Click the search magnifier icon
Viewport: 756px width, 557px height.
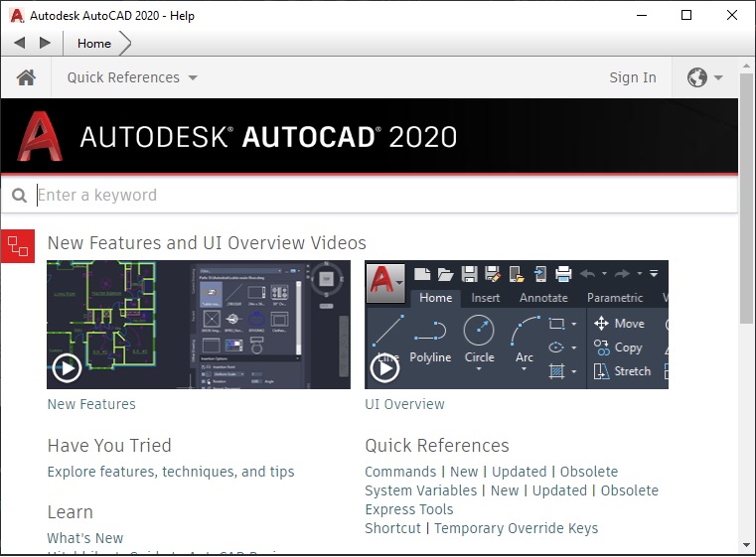19,196
